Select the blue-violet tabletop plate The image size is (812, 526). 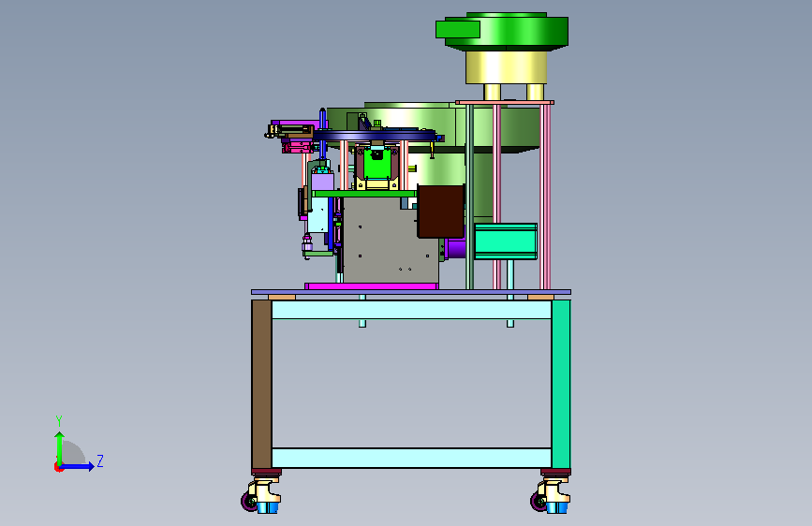(x=411, y=292)
